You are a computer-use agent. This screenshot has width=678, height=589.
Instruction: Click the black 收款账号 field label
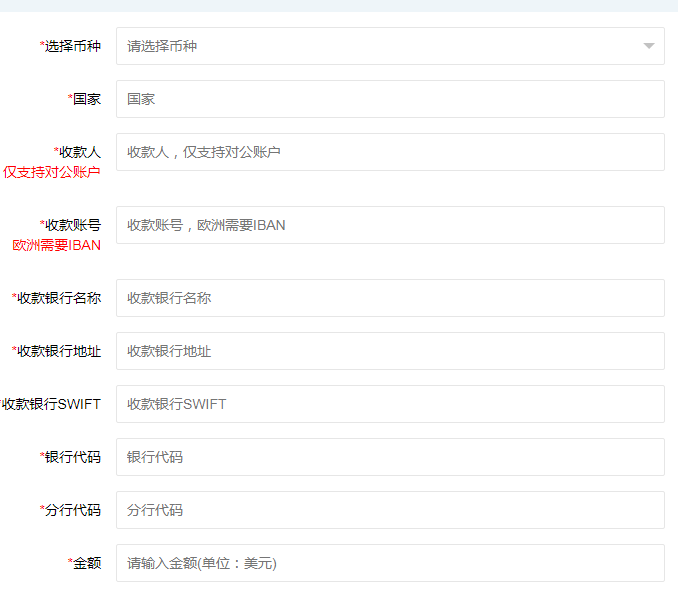click(72, 225)
